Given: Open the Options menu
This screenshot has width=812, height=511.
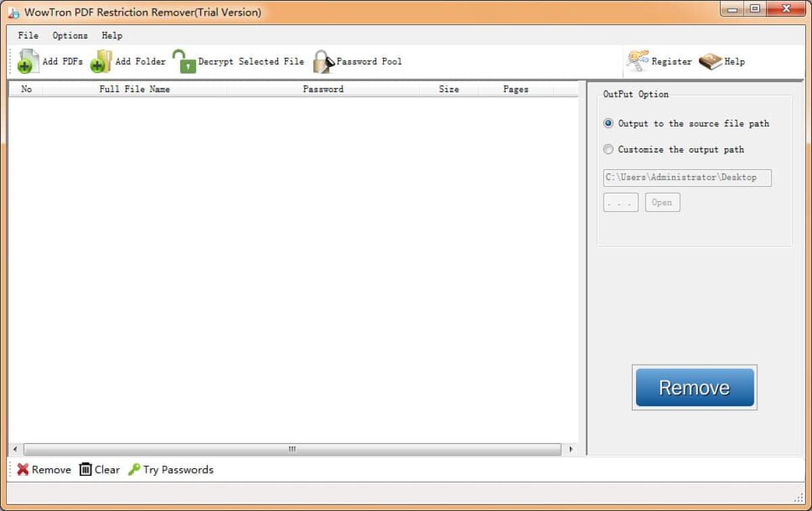Looking at the screenshot, I should (x=70, y=35).
